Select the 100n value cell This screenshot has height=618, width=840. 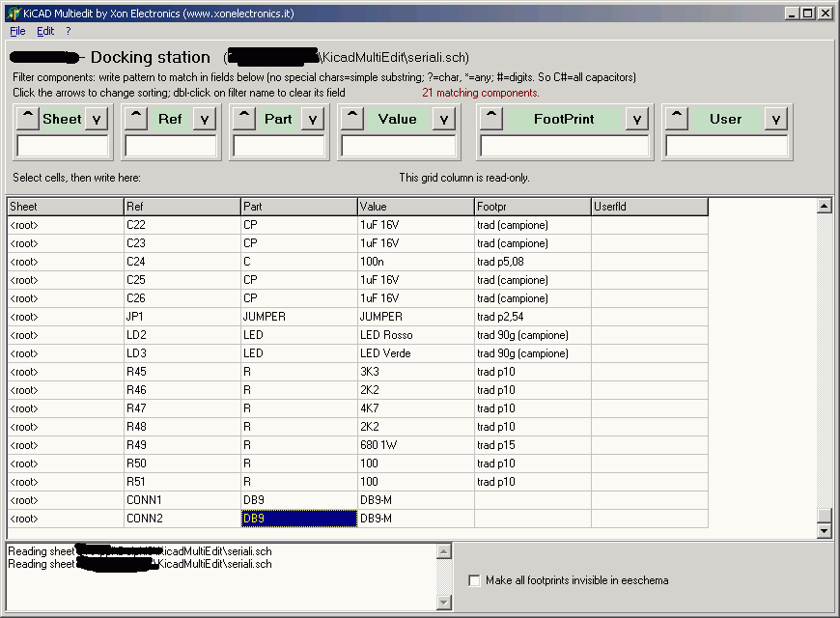coord(416,262)
